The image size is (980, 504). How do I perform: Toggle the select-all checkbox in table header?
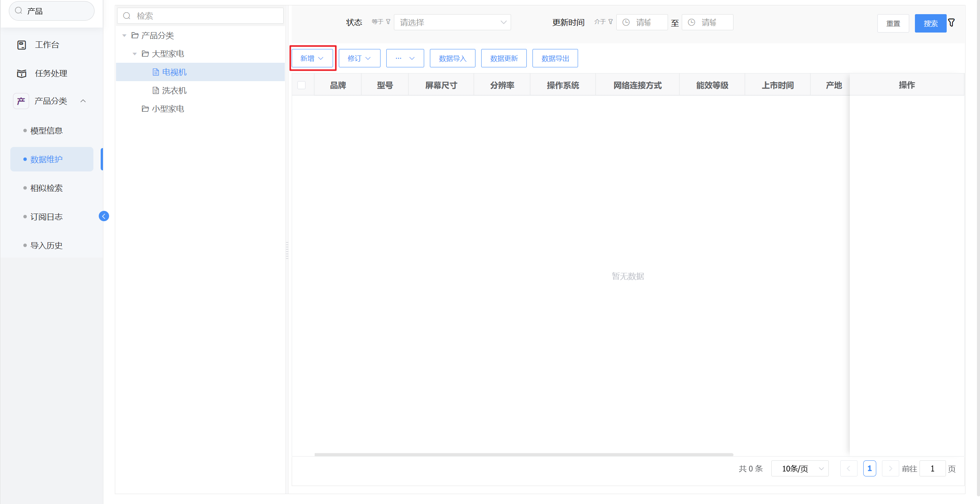(302, 85)
